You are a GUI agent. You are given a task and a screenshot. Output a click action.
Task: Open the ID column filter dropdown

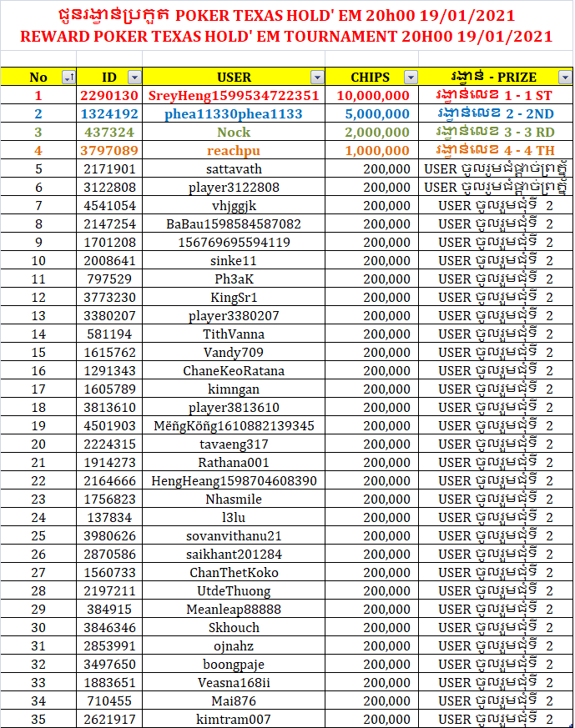(x=134, y=77)
